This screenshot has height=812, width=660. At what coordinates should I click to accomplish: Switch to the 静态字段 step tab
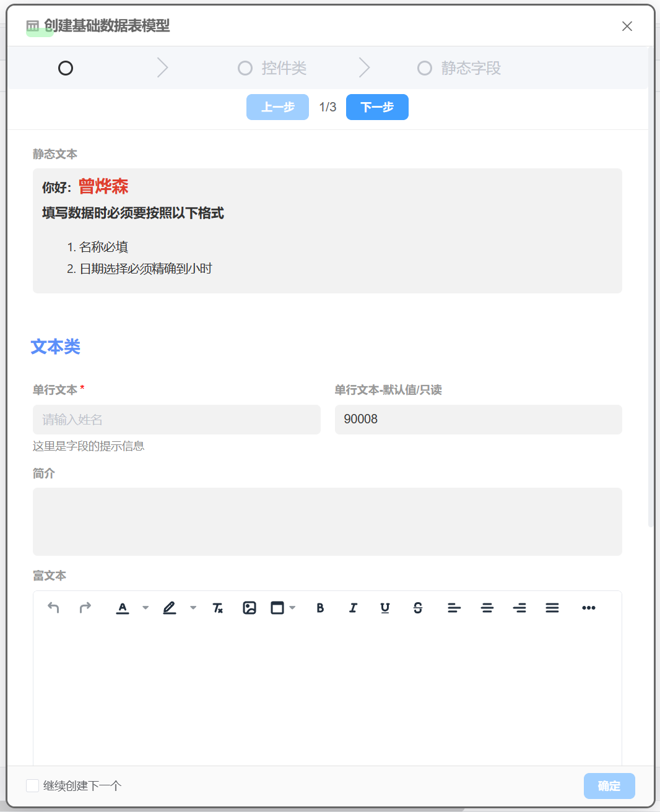coord(459,68)
